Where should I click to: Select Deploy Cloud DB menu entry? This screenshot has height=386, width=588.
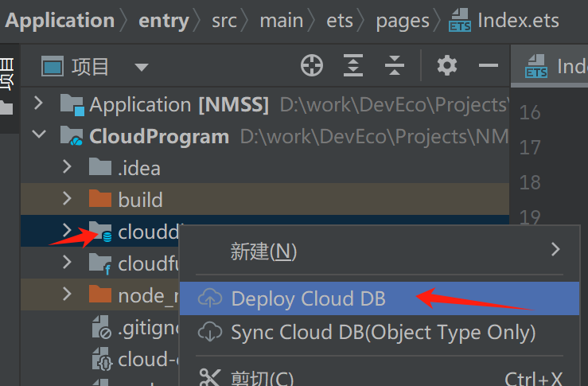click(x=379, y=298)
